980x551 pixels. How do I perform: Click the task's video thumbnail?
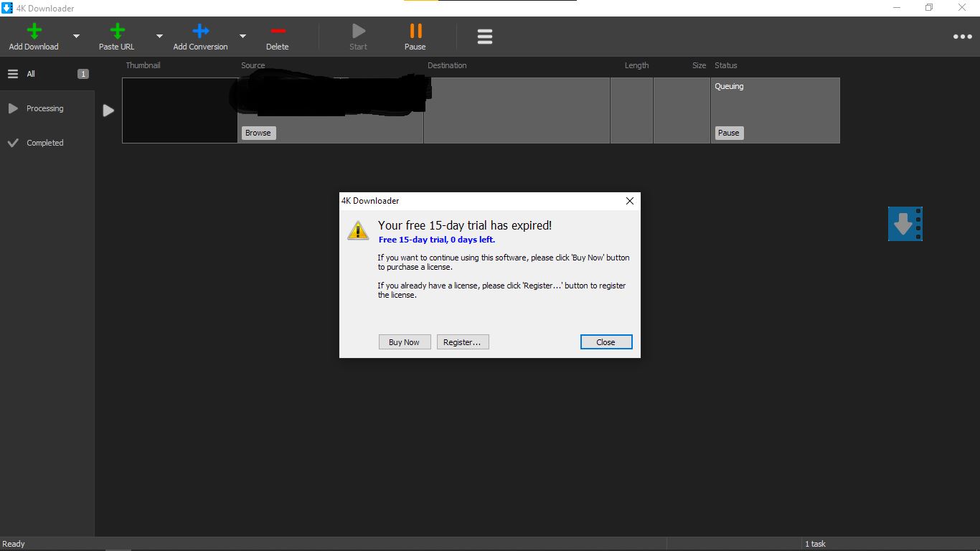click(x=179, y=110)
